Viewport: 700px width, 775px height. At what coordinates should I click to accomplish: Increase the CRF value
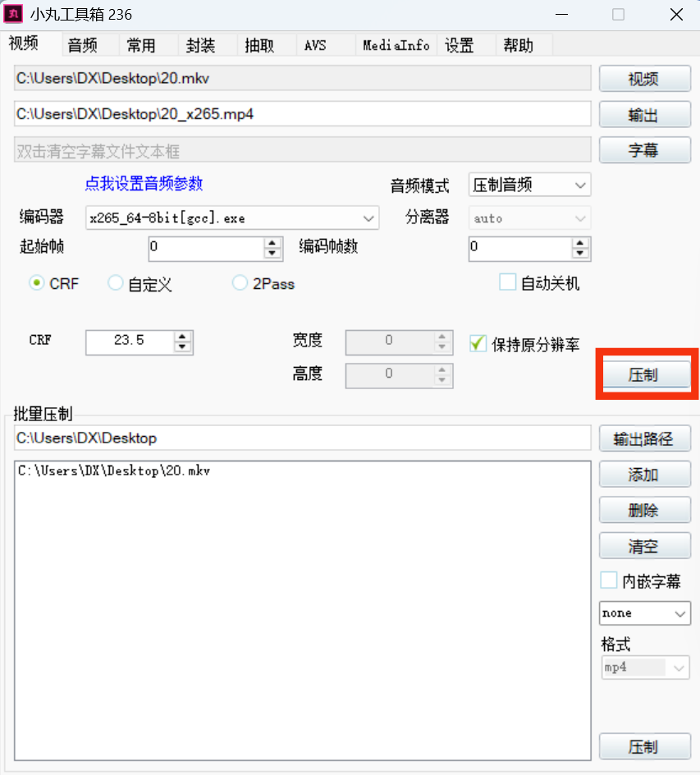[182, 337]
